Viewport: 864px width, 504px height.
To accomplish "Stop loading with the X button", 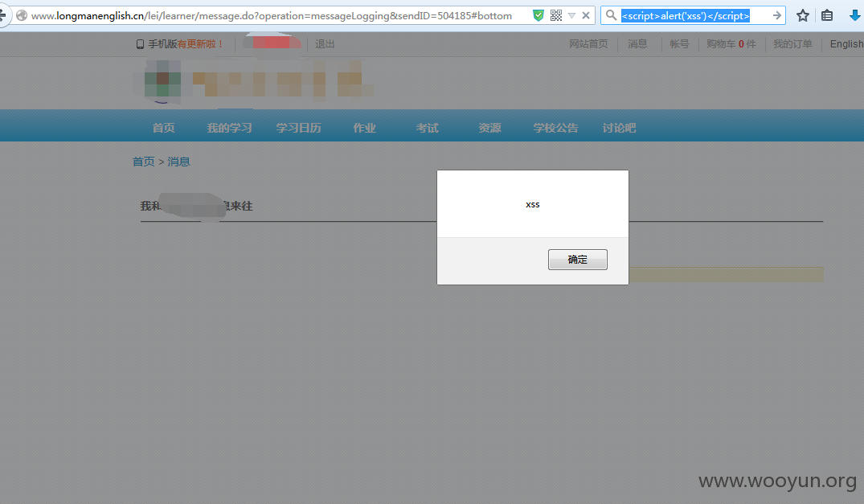I will (x=586, y=15).
